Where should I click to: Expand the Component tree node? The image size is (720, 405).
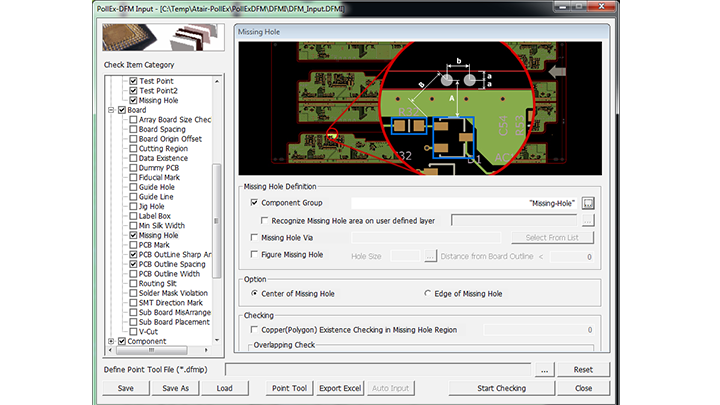(x=111, y=341)
